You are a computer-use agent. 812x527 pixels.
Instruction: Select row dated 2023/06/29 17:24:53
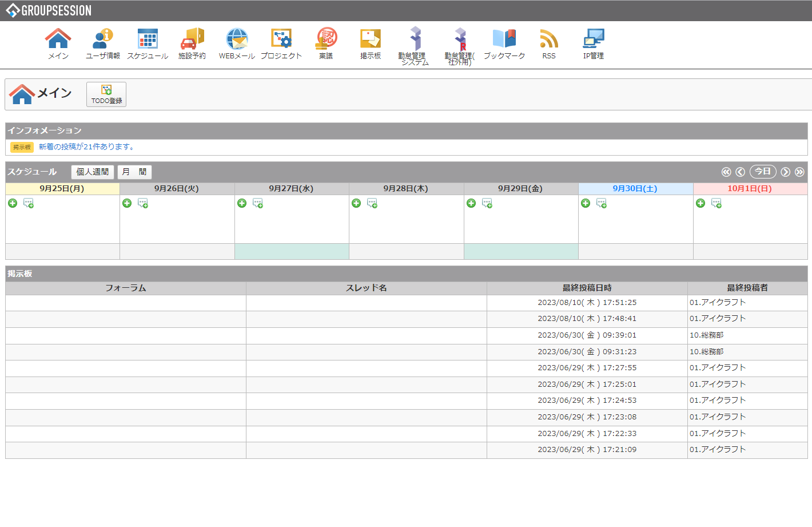pos(407,401)
